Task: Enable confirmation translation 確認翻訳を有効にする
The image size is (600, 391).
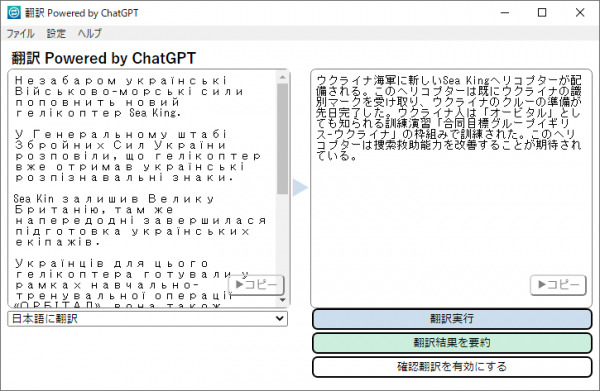Action: point(452,367)
